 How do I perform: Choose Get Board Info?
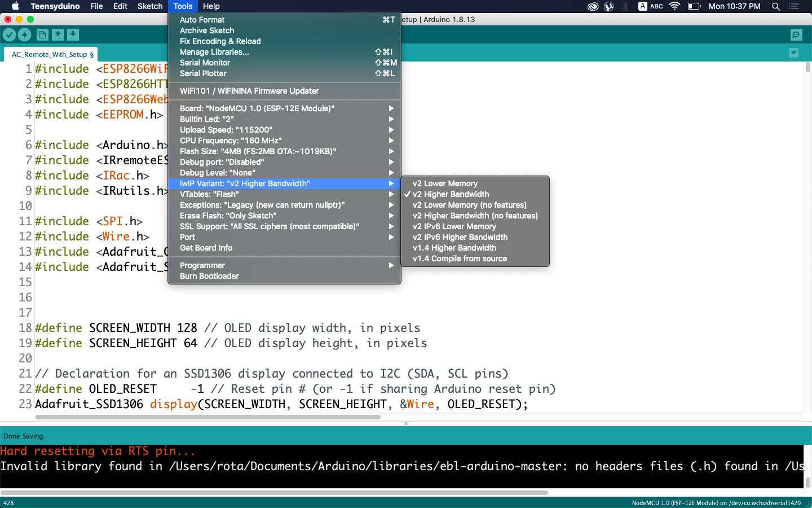tap(284, 248)
